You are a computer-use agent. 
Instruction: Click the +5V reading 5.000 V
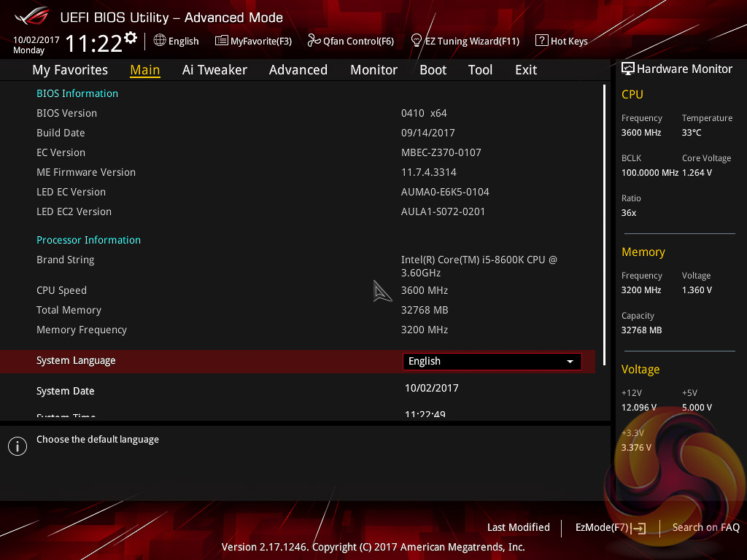tap(697, 408)
